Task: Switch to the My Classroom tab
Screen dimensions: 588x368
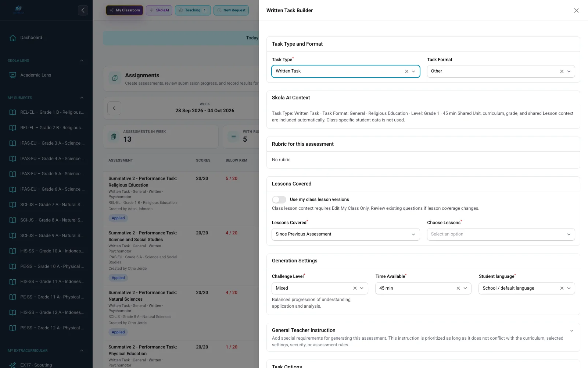Action: [125, 10]
